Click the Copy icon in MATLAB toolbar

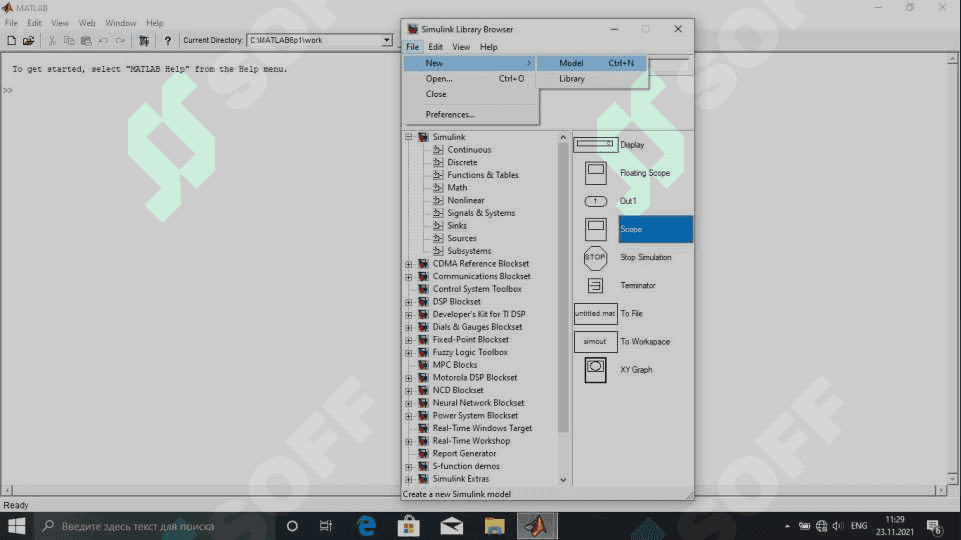click(x=69, y=40)
